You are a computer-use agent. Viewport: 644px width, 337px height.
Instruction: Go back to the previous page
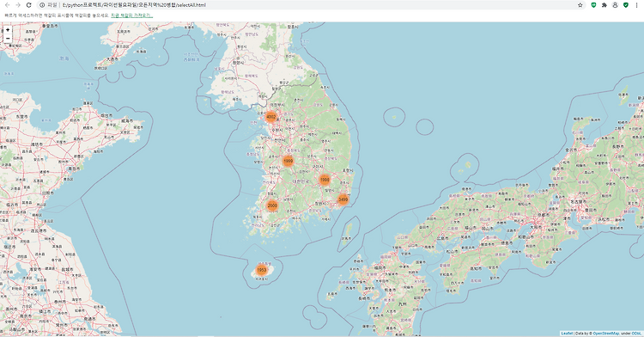point(7,5)
